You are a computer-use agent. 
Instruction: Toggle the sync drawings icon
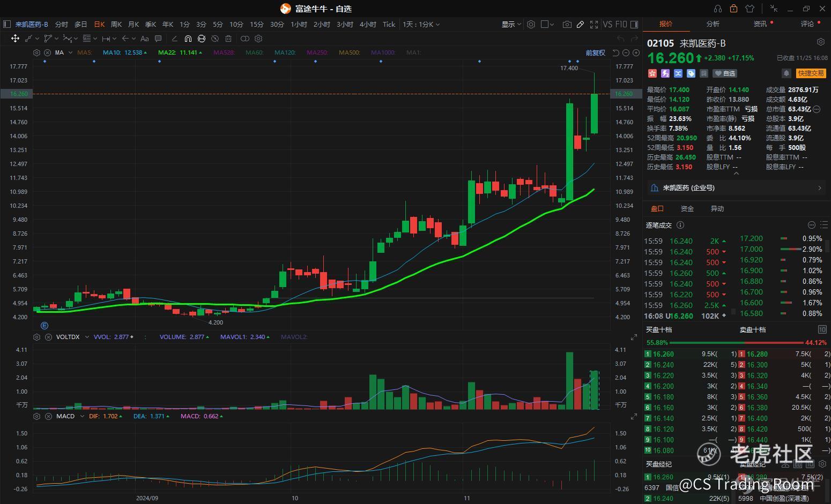point(202,39)
